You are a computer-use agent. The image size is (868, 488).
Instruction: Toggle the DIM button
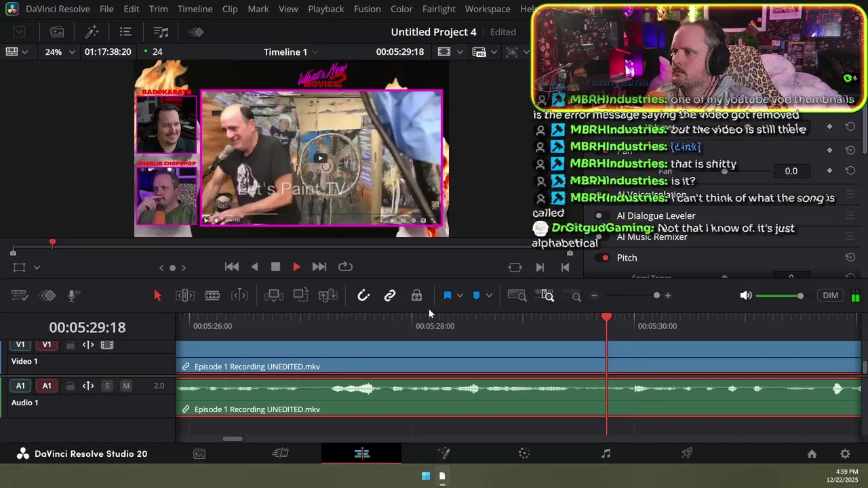tap(831, 296)
